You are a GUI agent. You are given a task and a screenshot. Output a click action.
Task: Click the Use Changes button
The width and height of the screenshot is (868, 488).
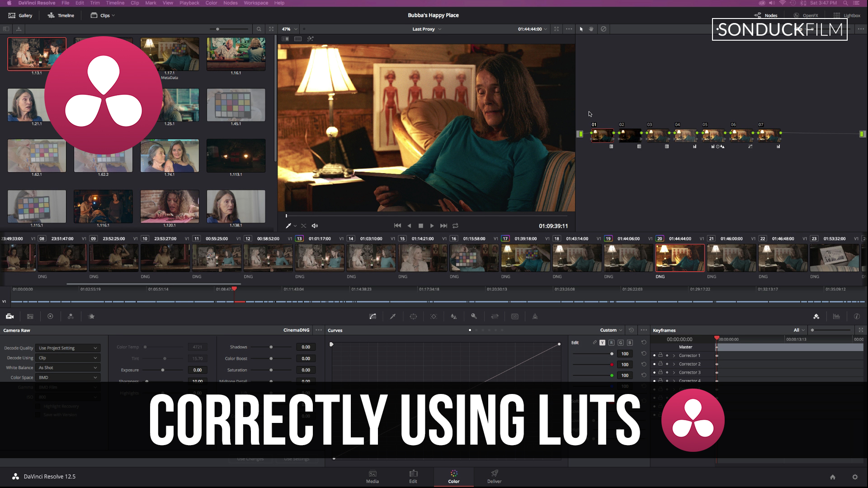point(250,459)
